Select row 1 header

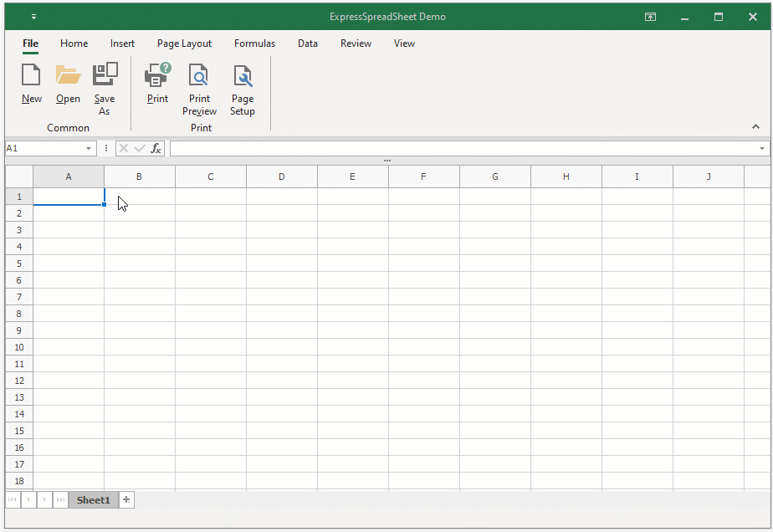[19, 197]
